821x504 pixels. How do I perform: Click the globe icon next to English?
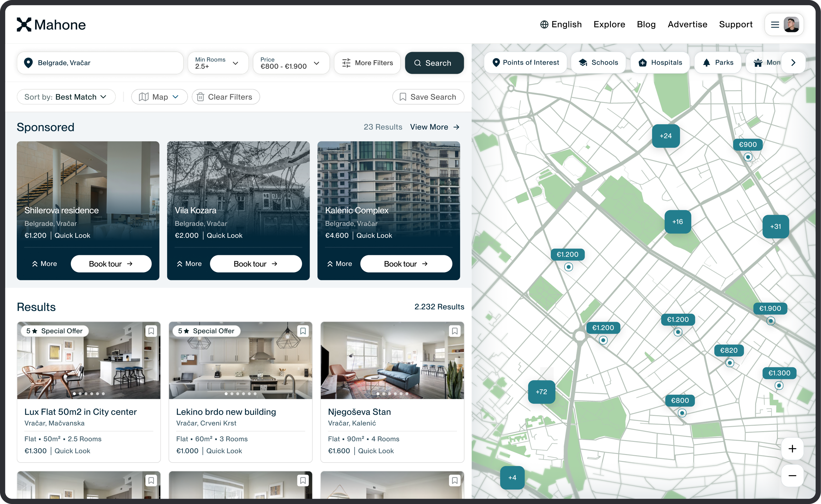(544, 24)
